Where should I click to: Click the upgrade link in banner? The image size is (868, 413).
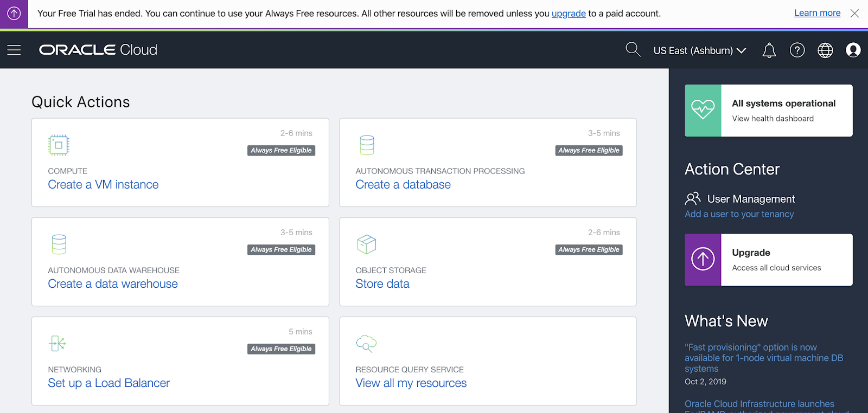coord(569,14)
